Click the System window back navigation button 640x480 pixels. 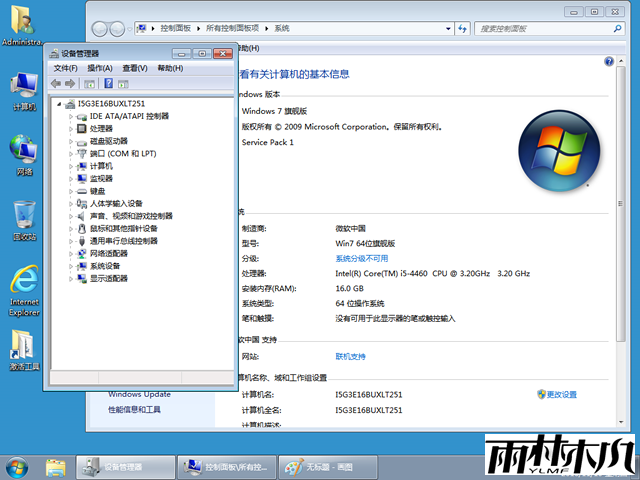click(99, 29)
